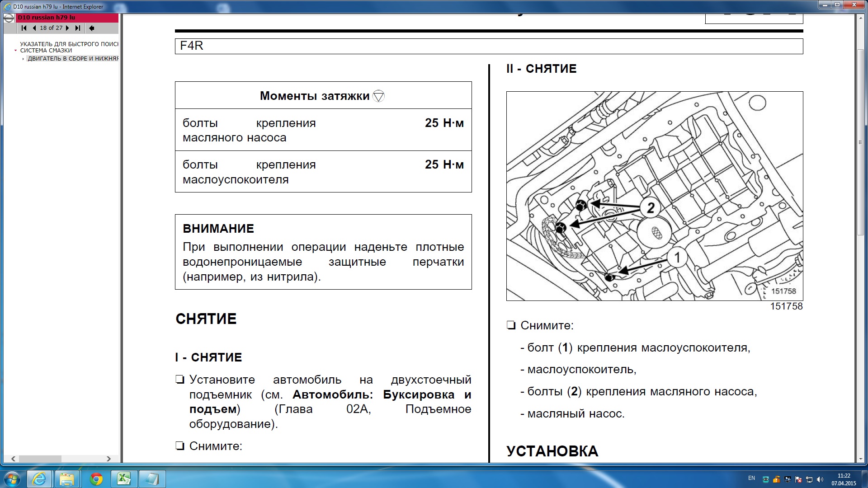Click the 'УСТАНОВКА' heading
The width and height of the screenshot is (868, 488).
coord(552,451)
